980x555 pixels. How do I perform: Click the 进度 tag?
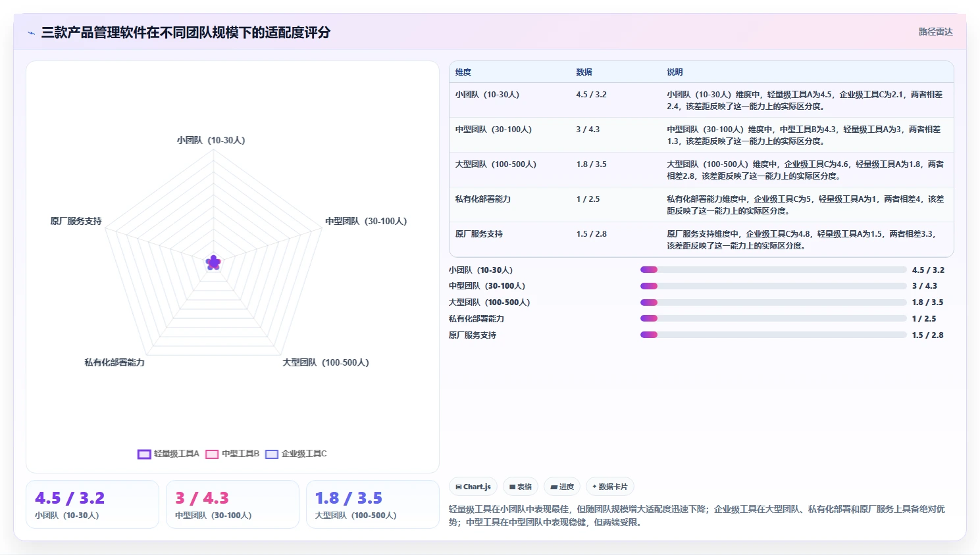click(x=562, y=487)
